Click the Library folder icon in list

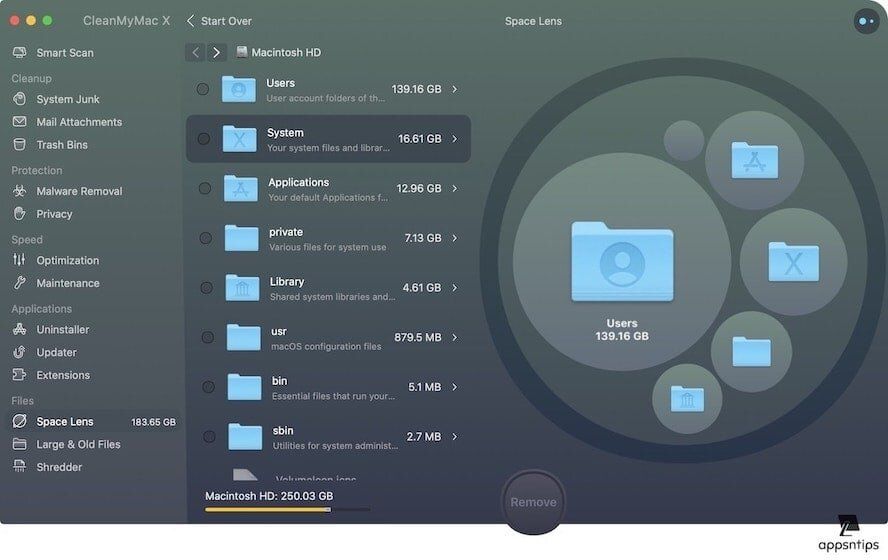click(242, 288)
